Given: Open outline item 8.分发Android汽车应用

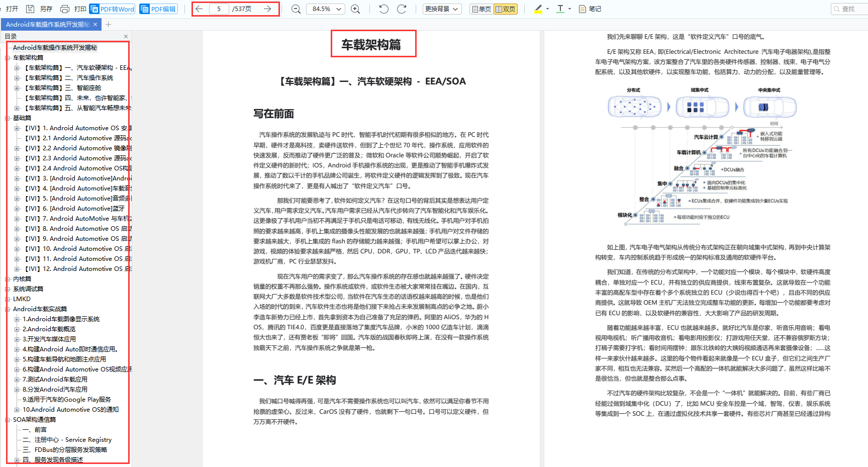Looking at the screenshot, I should (x=55, y=390).
